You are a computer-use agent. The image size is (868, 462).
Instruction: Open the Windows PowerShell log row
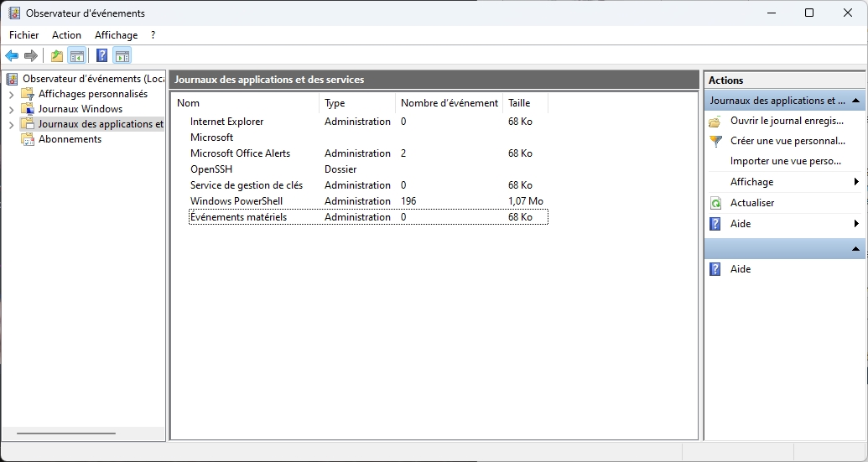click(x=236, y=201)
